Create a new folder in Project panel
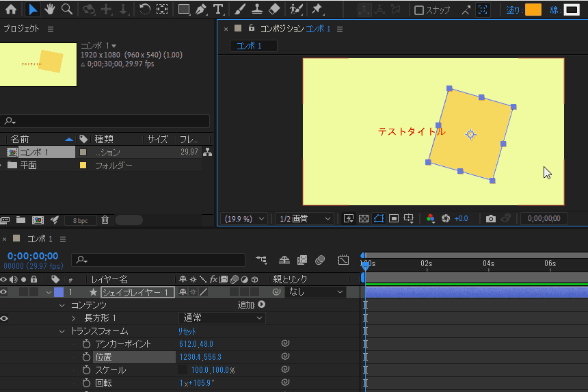 point(21,220)
